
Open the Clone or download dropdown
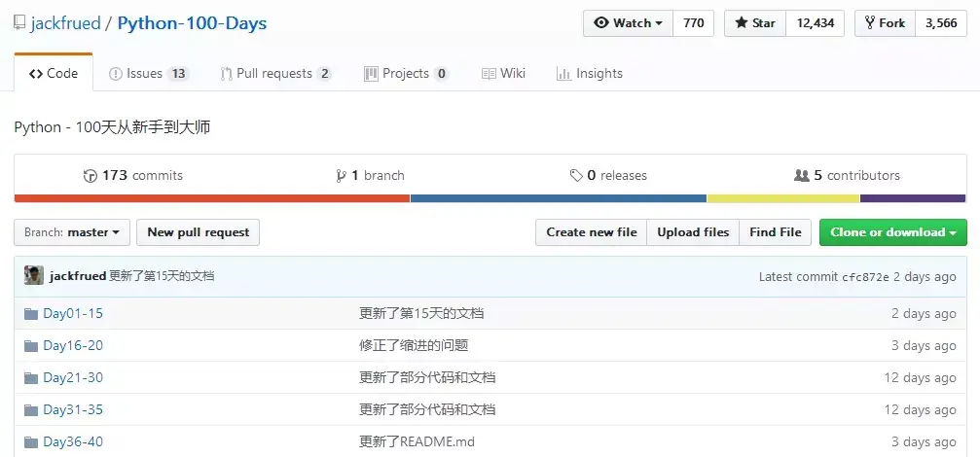pyautogui.click(x=893, y=232)
